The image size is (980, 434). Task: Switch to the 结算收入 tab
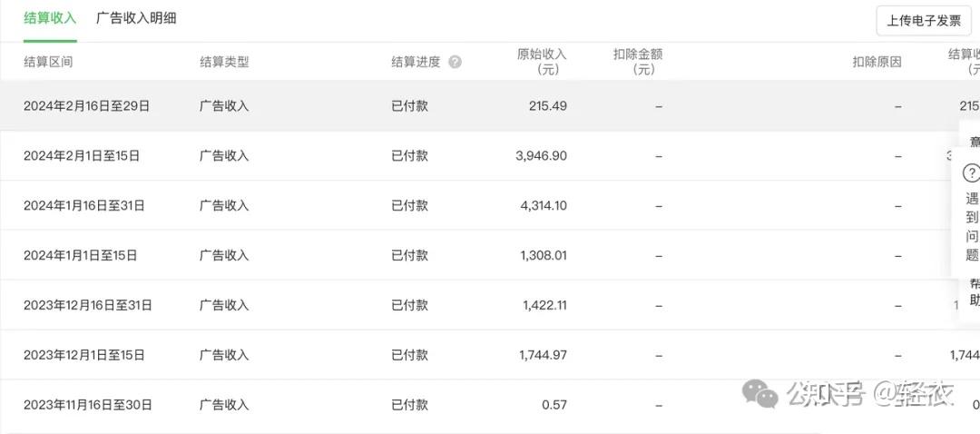tap(50, 19)
